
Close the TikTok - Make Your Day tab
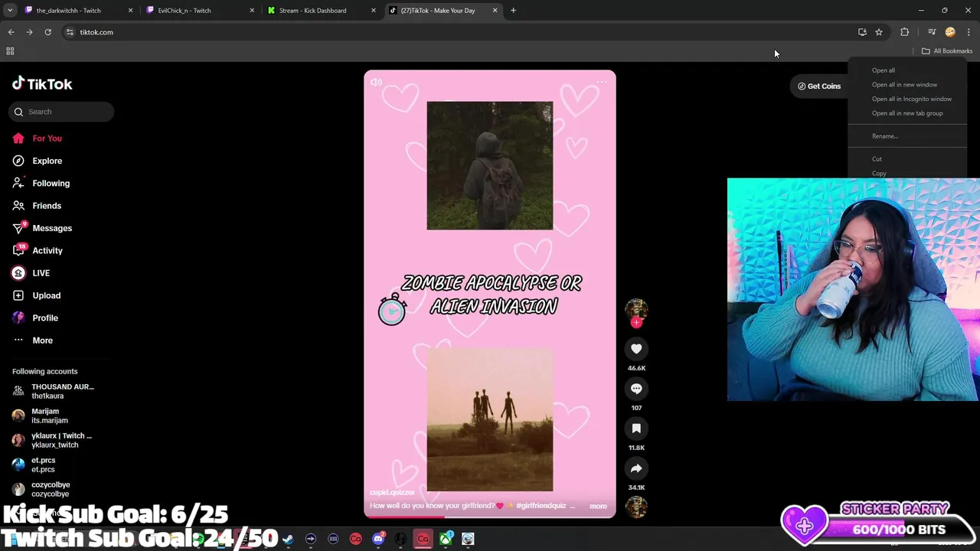(x=495, y=11)
